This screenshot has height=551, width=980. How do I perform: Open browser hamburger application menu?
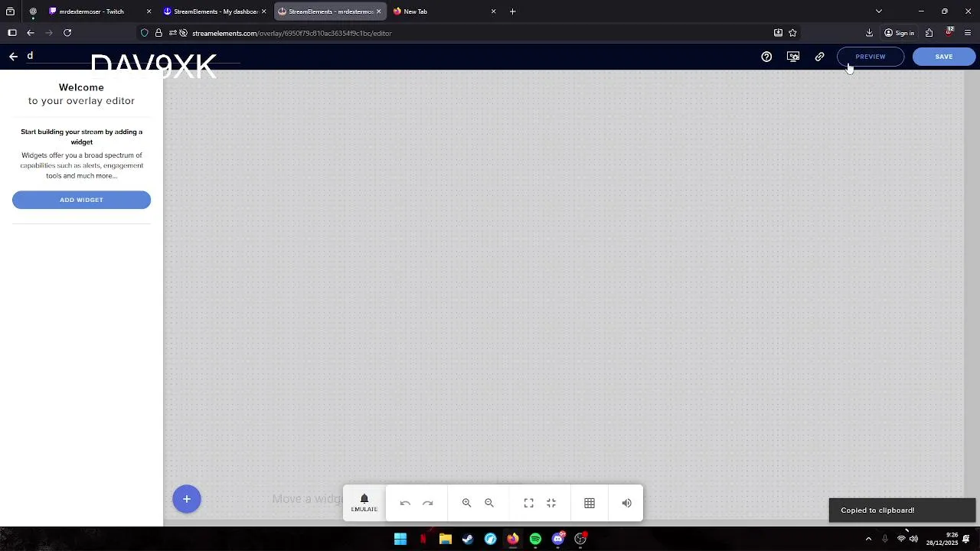pos(968,33)
